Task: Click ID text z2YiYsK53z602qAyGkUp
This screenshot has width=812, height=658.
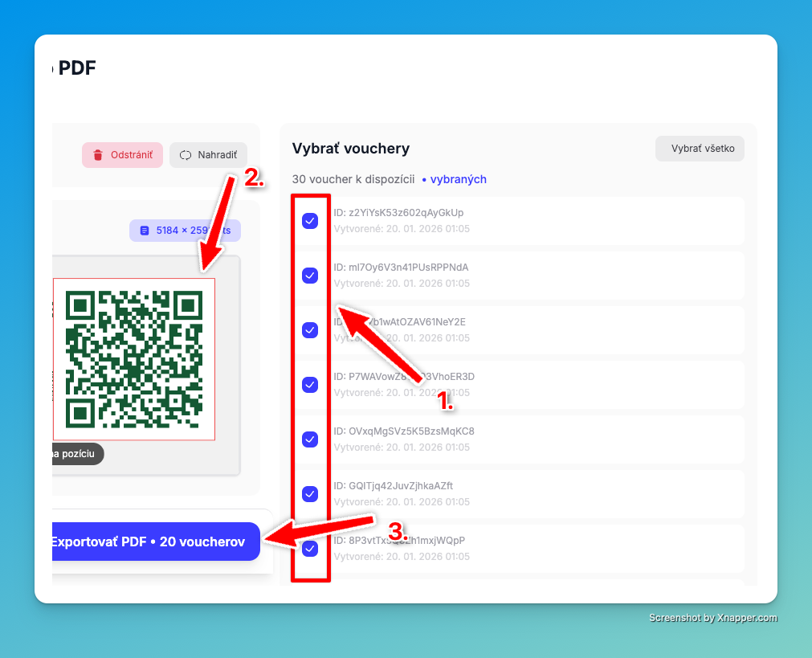Action: coord(398,212)
